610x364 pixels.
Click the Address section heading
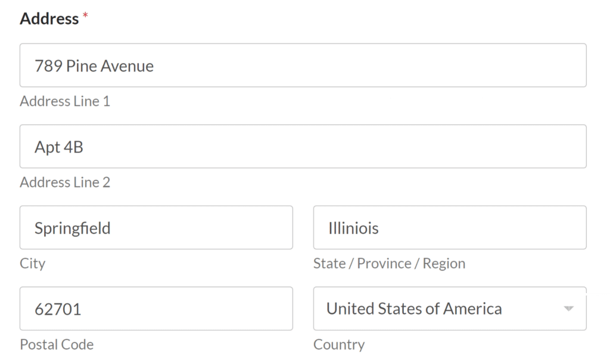click(x=50, y=18)
